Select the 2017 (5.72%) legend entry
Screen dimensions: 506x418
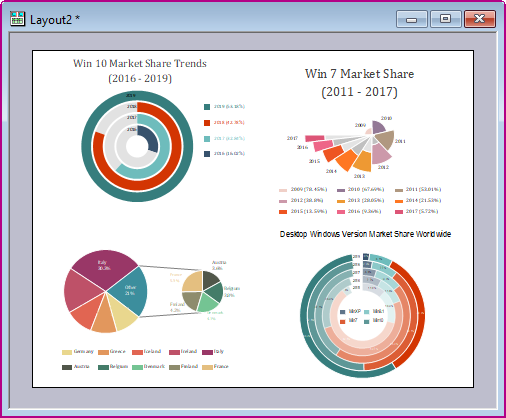click(x=417, y=212)
